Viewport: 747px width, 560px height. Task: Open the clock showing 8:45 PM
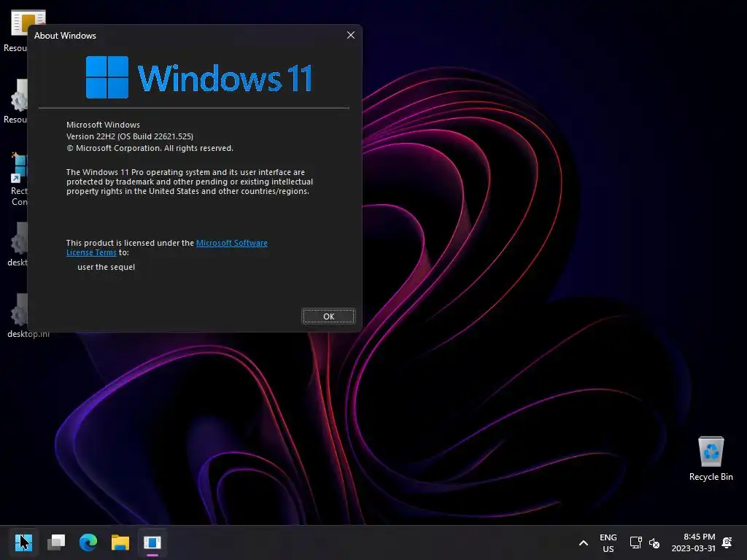693,542
